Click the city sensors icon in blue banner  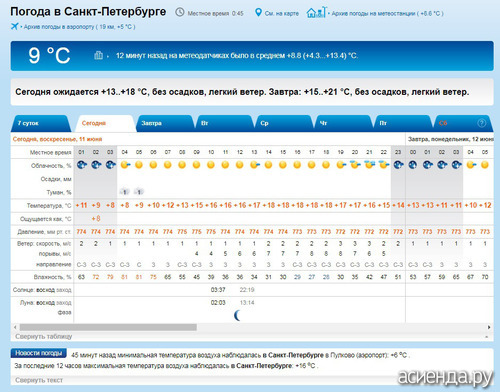pos(98,55)
